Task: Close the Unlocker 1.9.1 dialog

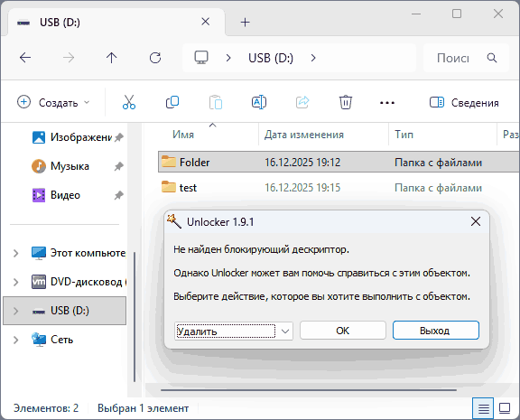Action: [x=476, y=221]
